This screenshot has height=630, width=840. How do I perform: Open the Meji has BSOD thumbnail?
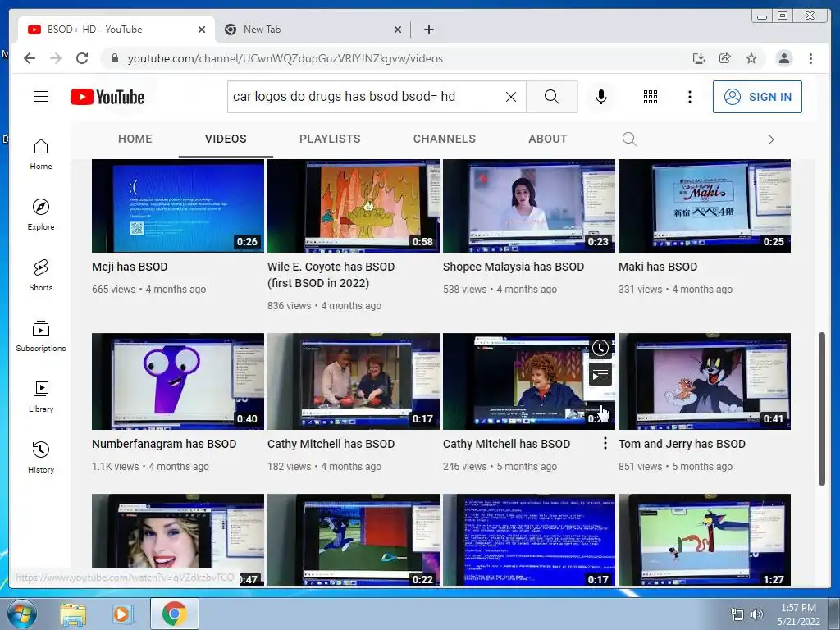pyautogui.click(x=178, y=206)
